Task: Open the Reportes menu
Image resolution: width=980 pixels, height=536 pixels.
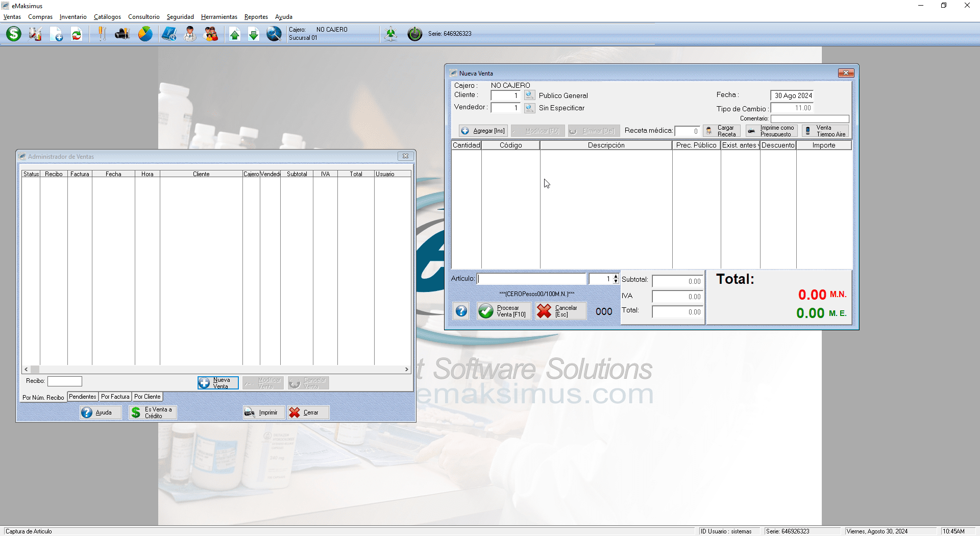Action: pos(256,17)
